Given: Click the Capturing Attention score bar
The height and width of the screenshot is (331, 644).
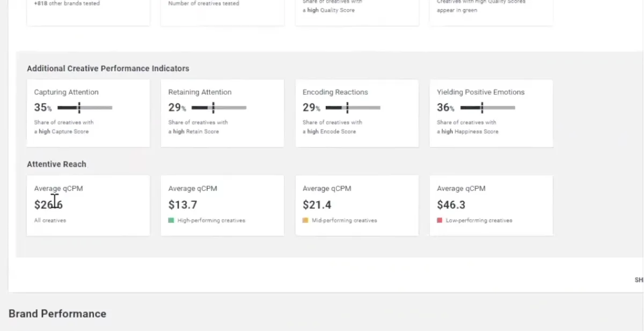Looking at the screenshot, I should coord(85,108).
